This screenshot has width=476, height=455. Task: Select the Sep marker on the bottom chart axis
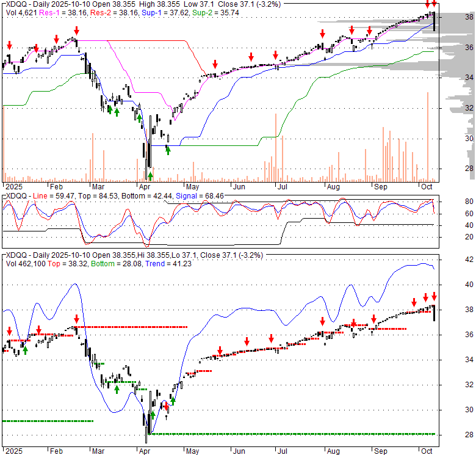pyautogui.click(x=381, y=451)
